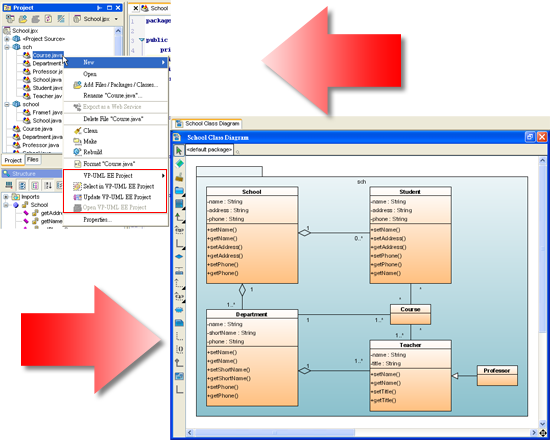The height and width of the screenshot is (440, 550).
Task: Collapse the sch package node
Action: click(7, 47)
